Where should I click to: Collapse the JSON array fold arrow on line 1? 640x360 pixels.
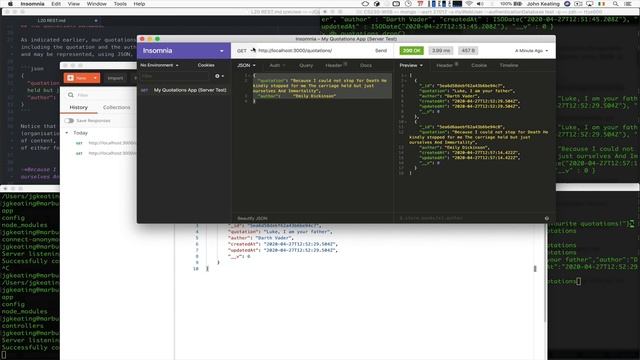tap(406, 76)
